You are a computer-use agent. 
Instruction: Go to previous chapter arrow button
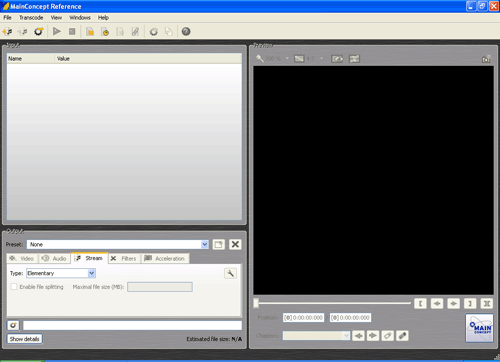358,336
